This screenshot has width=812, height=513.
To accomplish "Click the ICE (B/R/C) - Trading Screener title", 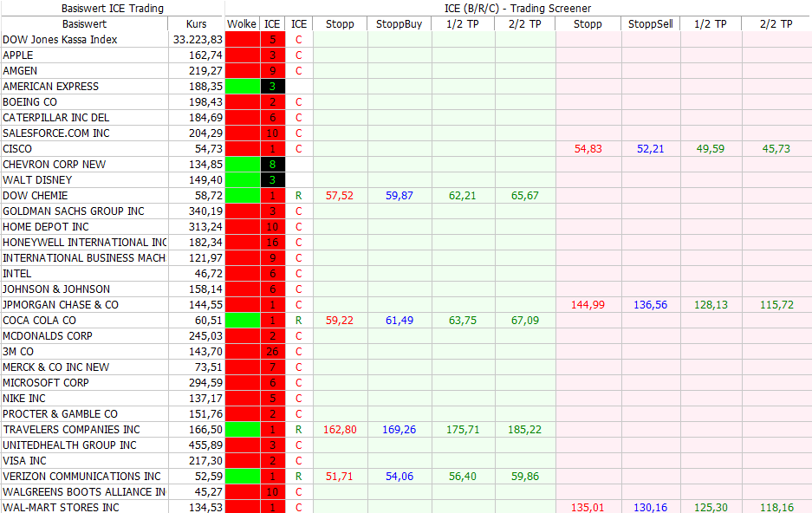I will [x=518, y=9].
